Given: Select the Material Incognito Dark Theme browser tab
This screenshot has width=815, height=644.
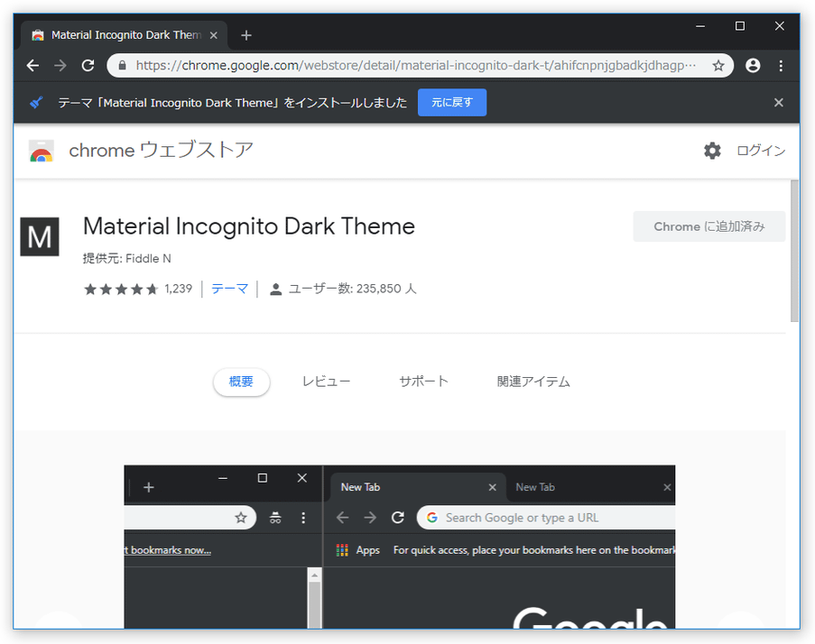Looking at the screenshot, I should click(125, 35).
